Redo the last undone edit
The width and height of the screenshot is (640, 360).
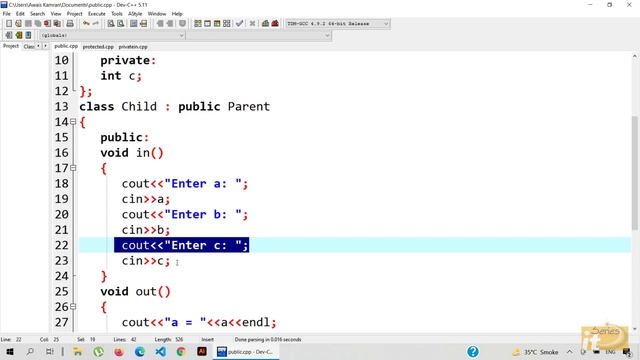(96, 24)
